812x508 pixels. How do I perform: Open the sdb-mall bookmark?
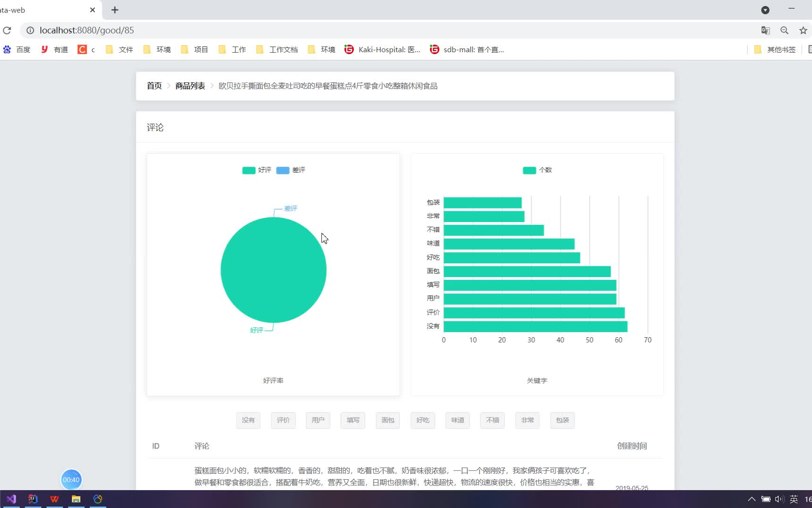467,49
